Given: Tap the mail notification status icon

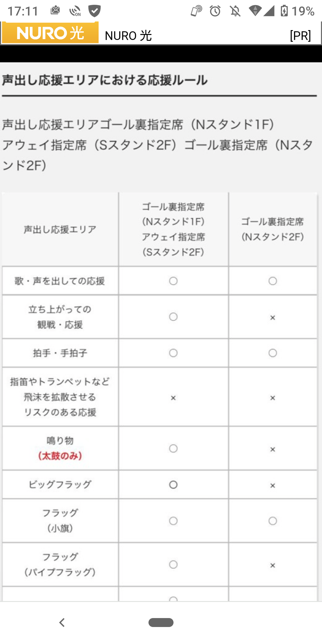Looking at the screenshot, I should [x=55, y=11].
